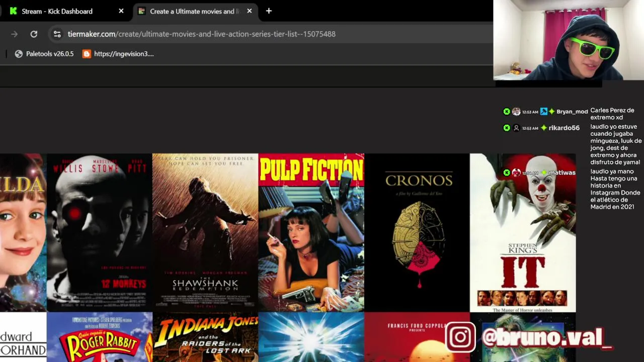Click the streamer webcam feed
This screenshot has height=362, width=644.
tap(569, 40)
